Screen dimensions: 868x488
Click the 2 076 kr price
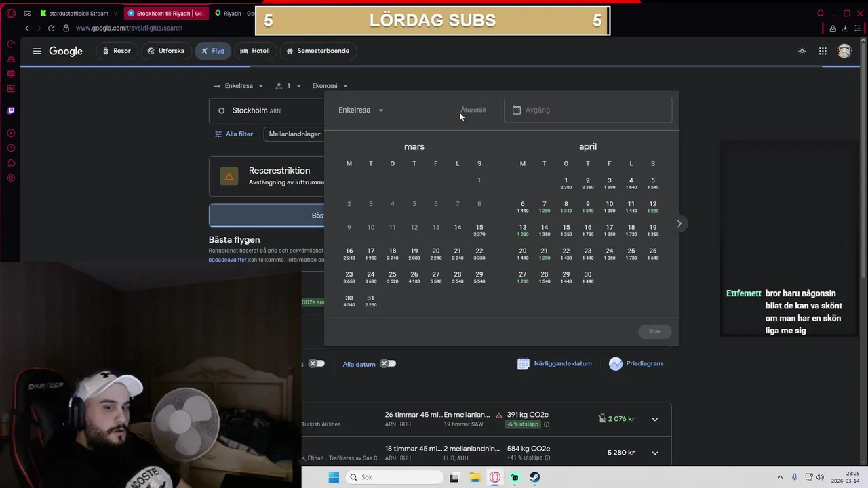(x=622, y=419)
